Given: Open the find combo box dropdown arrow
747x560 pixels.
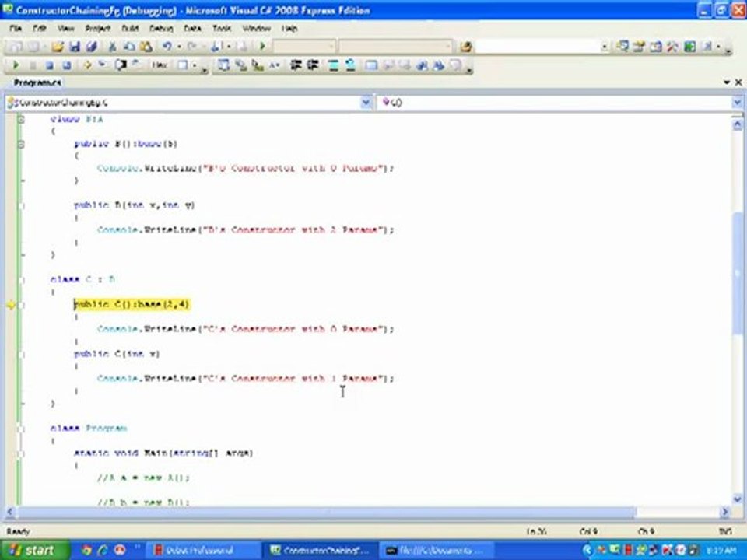Looking at the screenshot, I should click(604, 47).
